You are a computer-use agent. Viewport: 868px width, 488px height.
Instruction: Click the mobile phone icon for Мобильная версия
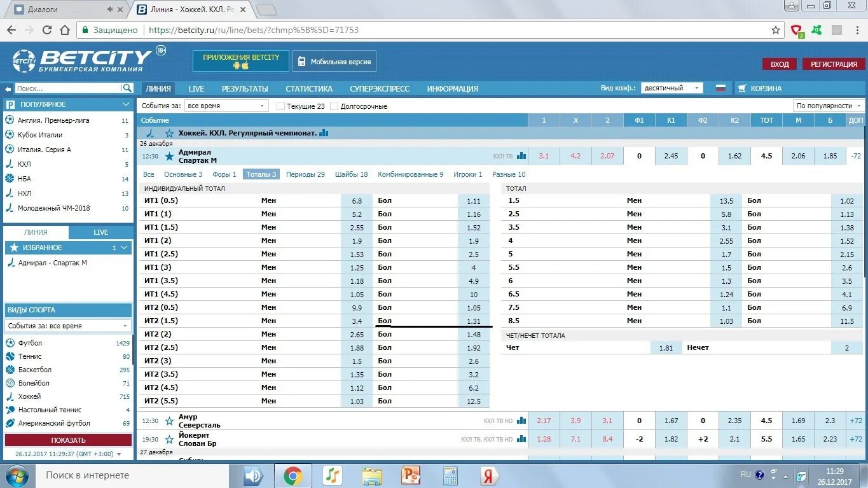303,62
